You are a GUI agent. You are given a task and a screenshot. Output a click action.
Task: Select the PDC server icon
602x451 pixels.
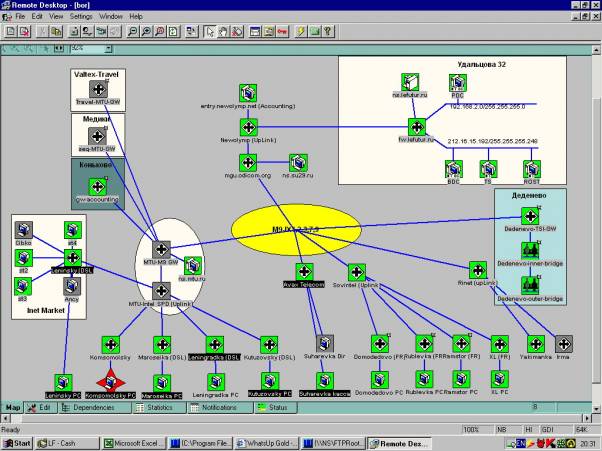click(x=458, y=83)
